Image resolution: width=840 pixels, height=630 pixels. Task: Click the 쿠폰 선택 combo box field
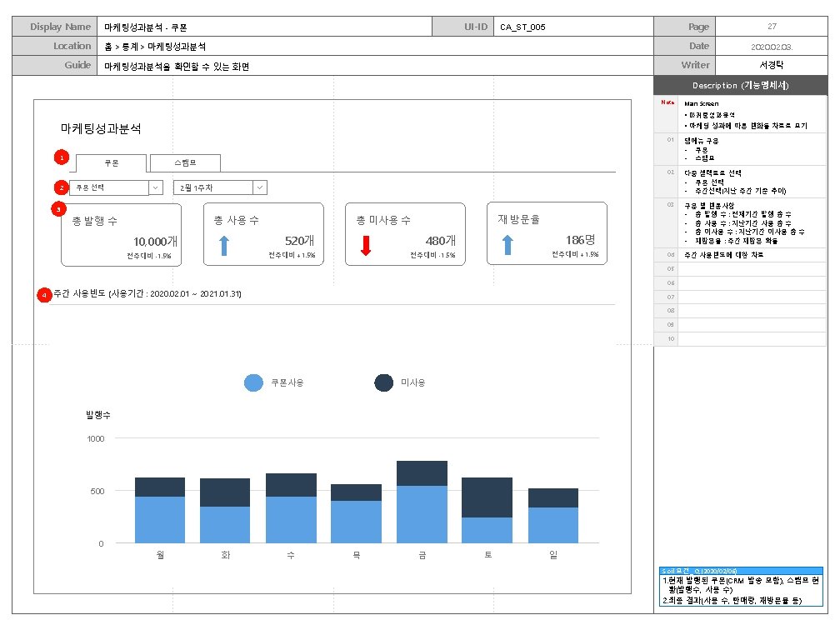(117, 187)
